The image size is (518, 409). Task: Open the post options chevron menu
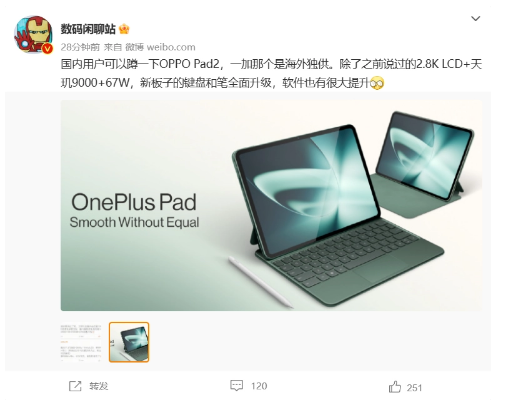475,18
